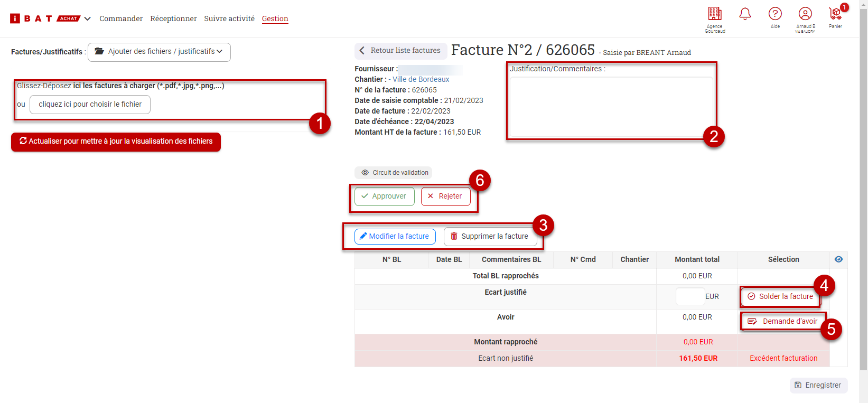Open the Panier cart icon

pyautogui.click(x=835, y=14)
